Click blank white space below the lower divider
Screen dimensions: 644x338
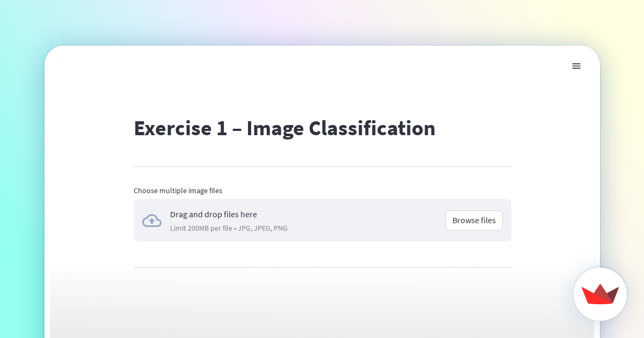322,300
